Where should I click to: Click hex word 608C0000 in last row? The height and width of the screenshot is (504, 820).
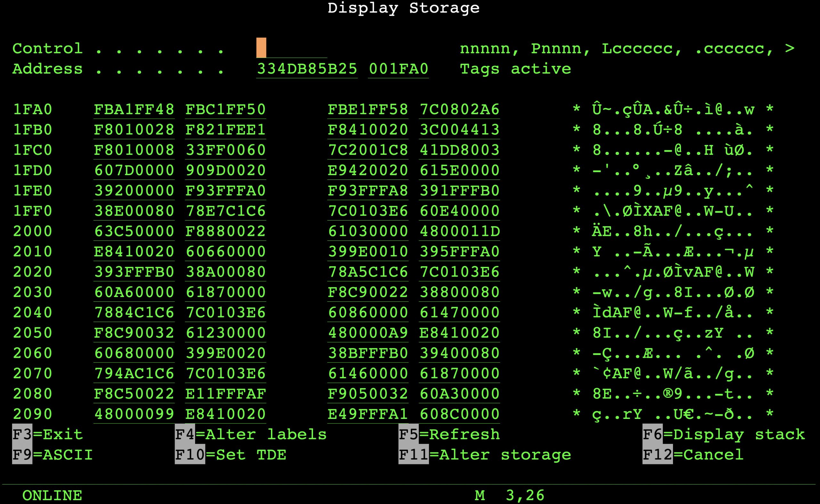(x=459, y=414)
